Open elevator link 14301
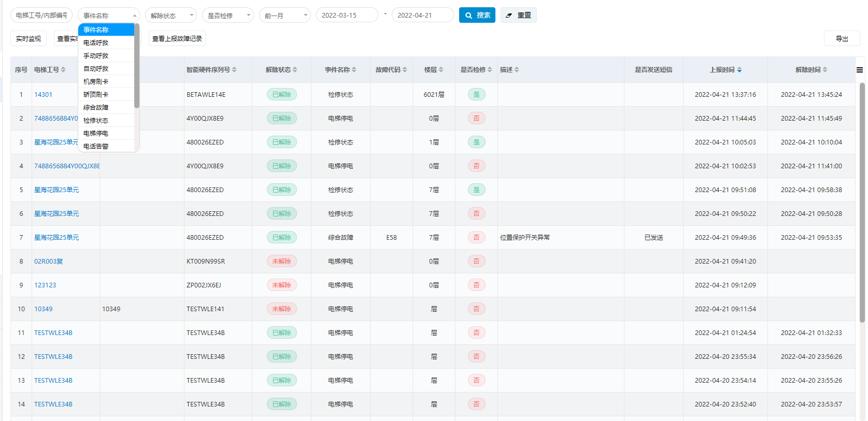Viewport: 868px width, 421px height. pyautogui.click(x=43, y=95)
